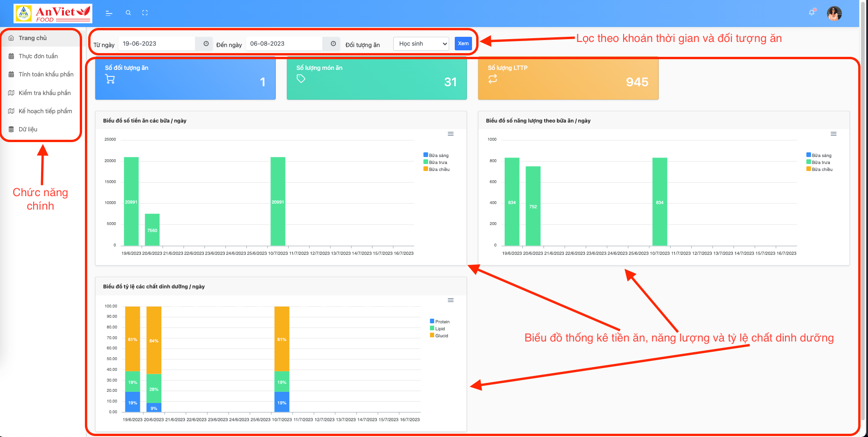Open Kế hoạch tiếp phẩm page
The height and width of the screenshot is (437, 868).
point(45,111)
